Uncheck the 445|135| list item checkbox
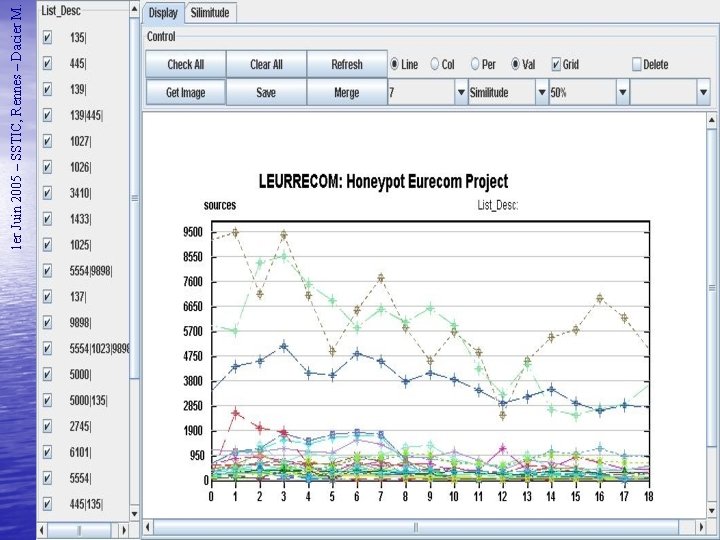The width and height of the screenshot is (720, 540). (47, 504)
